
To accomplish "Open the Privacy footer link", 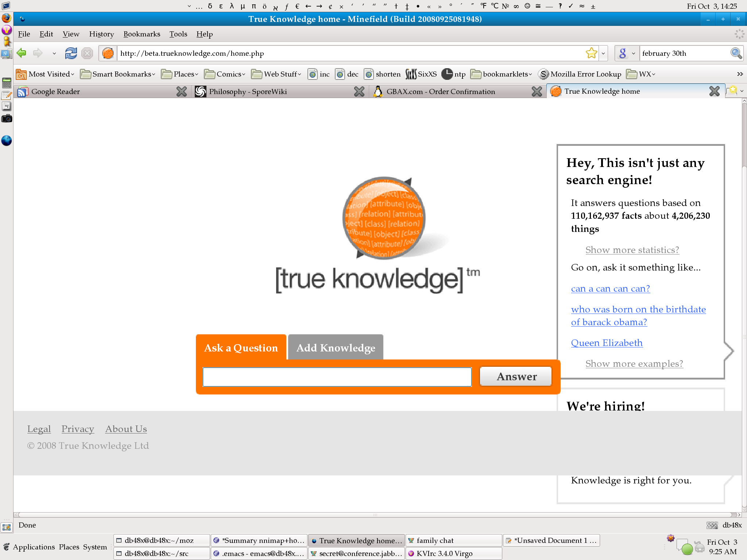I will [x=78, y=429].
